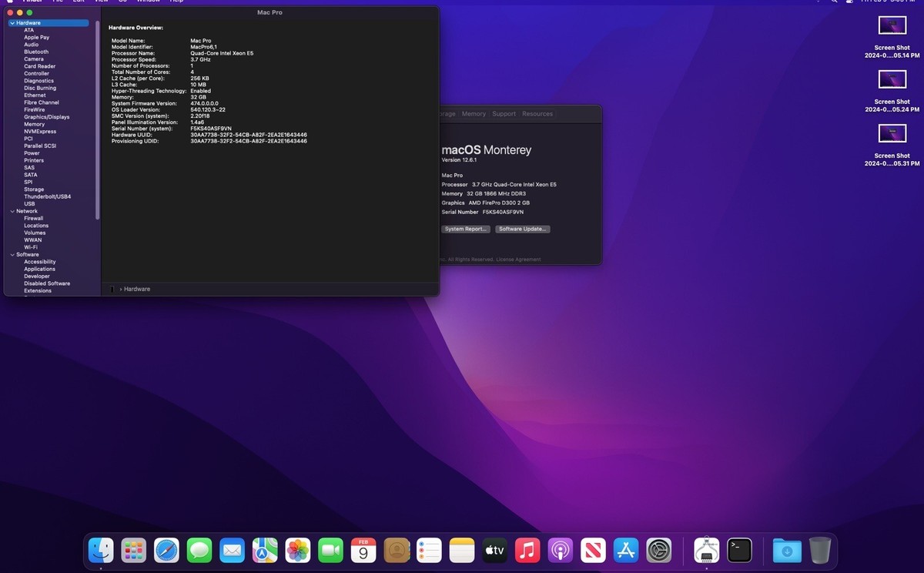Click the Hardware UUID value text
Image resolution: width=924 pixels, height=573 pixels.
click(x=249, y=135)
